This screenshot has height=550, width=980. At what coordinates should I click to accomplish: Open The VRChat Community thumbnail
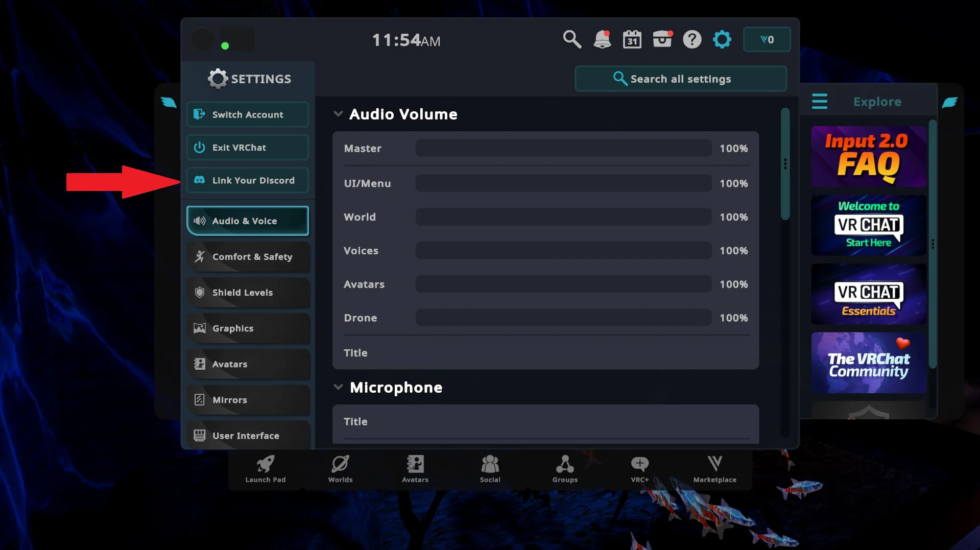(x=868, y=363)
